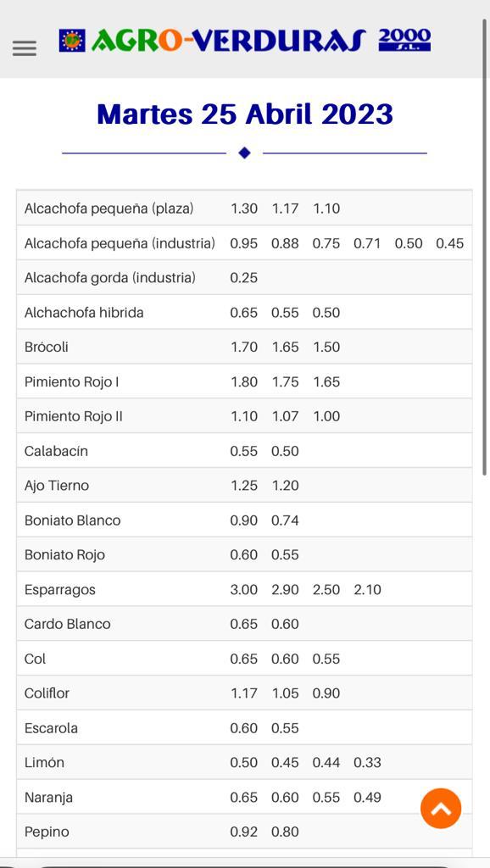Click the Pepino row label
The width and height of the screenshot is (490, 868).
47,832
